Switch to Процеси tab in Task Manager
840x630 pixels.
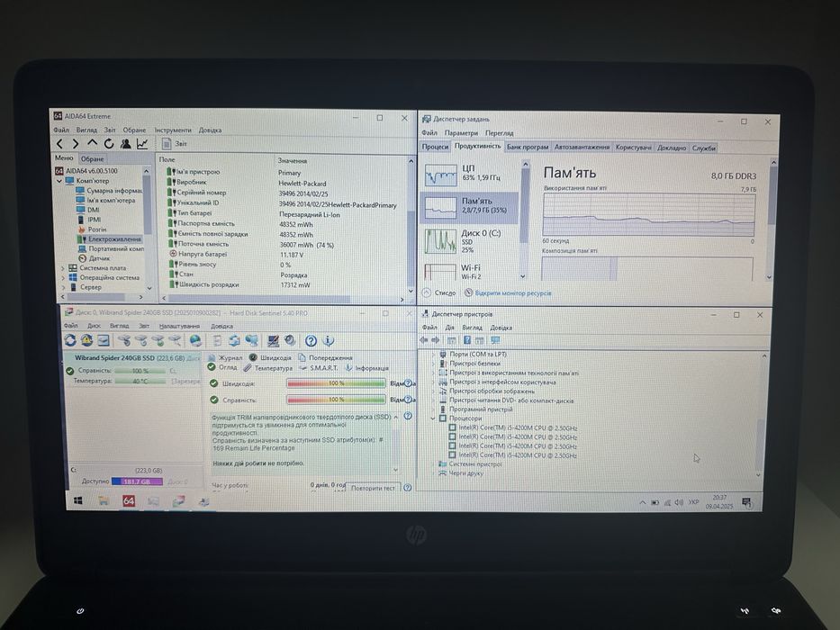pyautogui.click(x=435, y=147)
